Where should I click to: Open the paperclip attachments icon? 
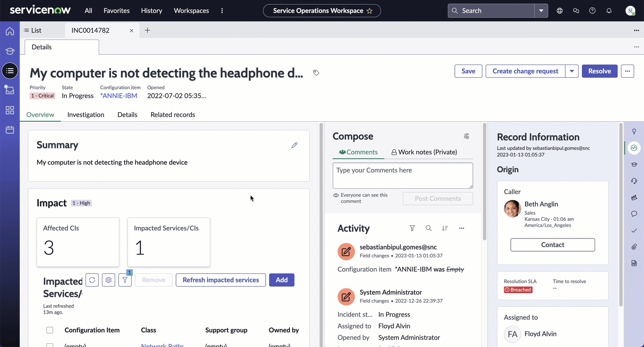tap(634, 247)
